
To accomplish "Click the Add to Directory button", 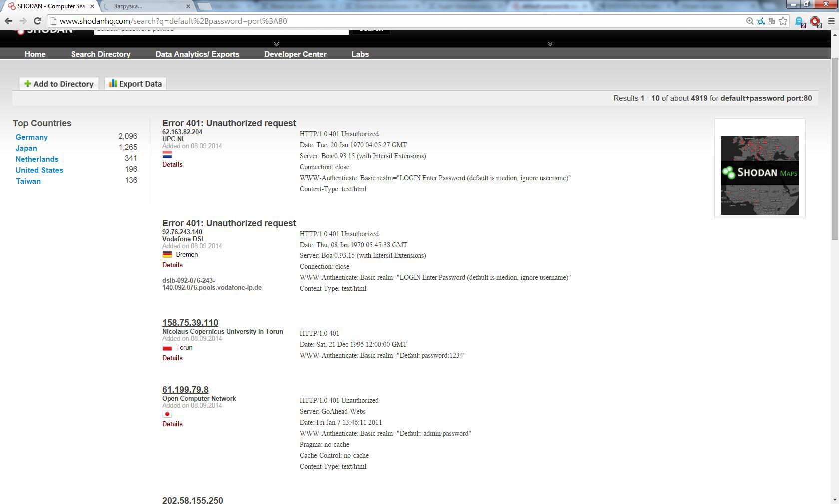I will click(x=59, y=84).
